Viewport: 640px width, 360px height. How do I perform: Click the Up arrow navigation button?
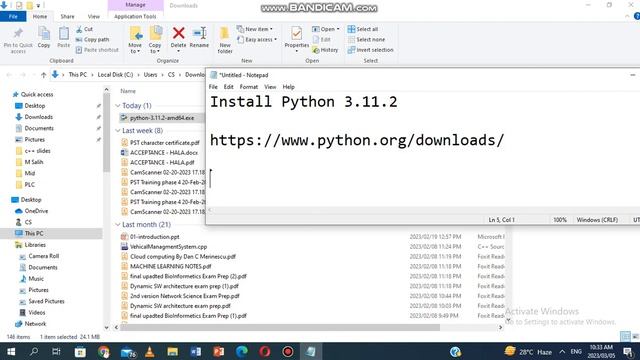[44, 75]
